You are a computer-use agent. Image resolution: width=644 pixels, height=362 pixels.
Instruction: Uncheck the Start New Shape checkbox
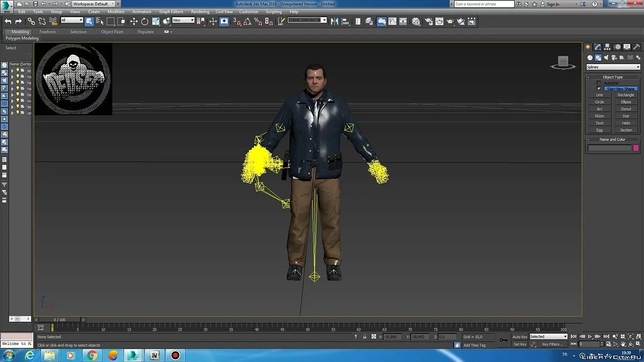[599, 88]
